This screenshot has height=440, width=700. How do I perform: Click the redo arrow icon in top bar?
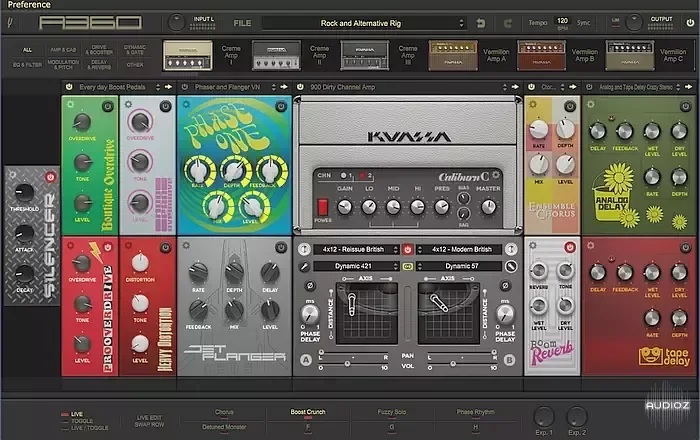(x=508, y=23)
